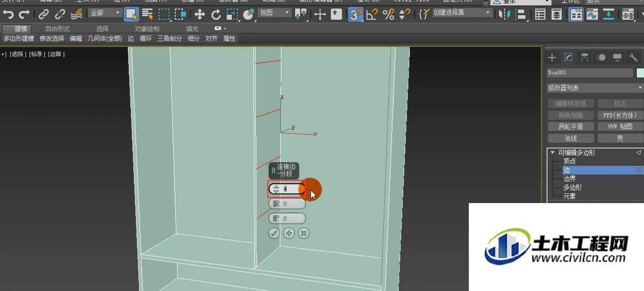Open the 创建选择集 dropdown

462,13
